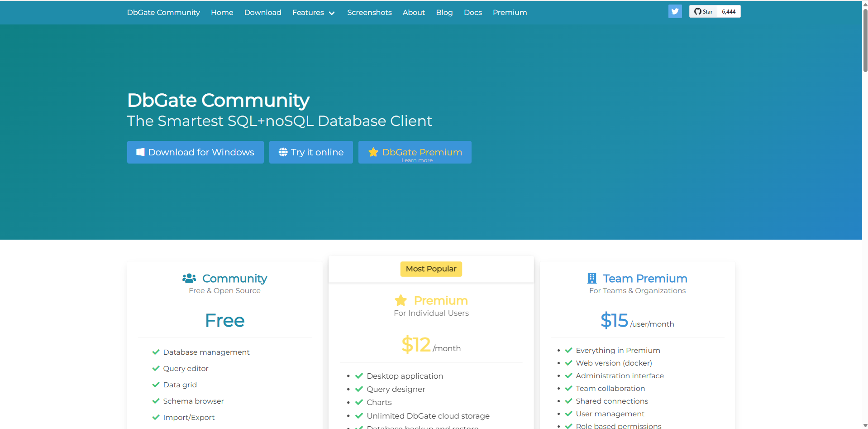Click the globe icon on Try it online
The image size is (868, 429).
pyautogui.click(x=283, y=152)
